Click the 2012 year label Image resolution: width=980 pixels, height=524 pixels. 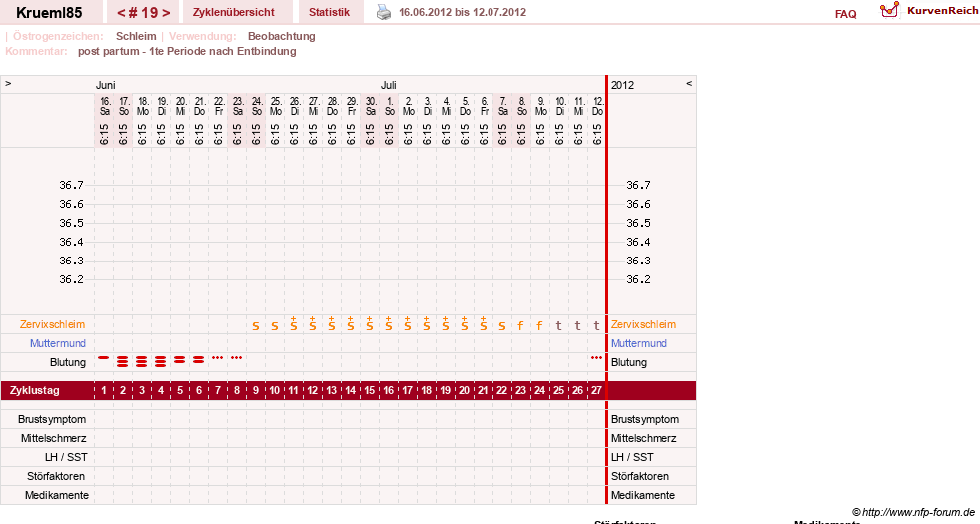622,85
